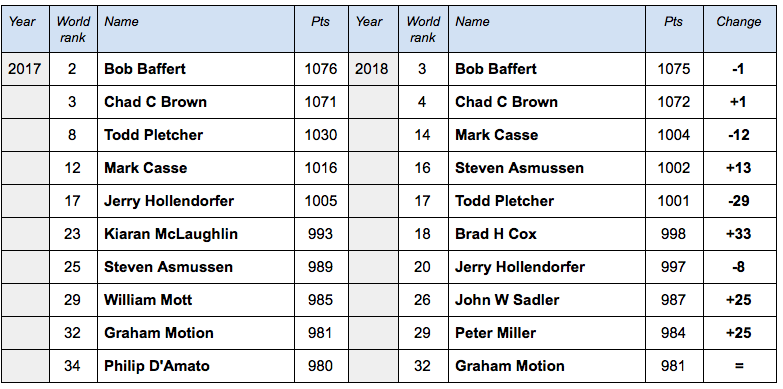The width and height of the screenshot is (783, 389).
Task: Select the first Pts column header
Action: pos(321,29)
